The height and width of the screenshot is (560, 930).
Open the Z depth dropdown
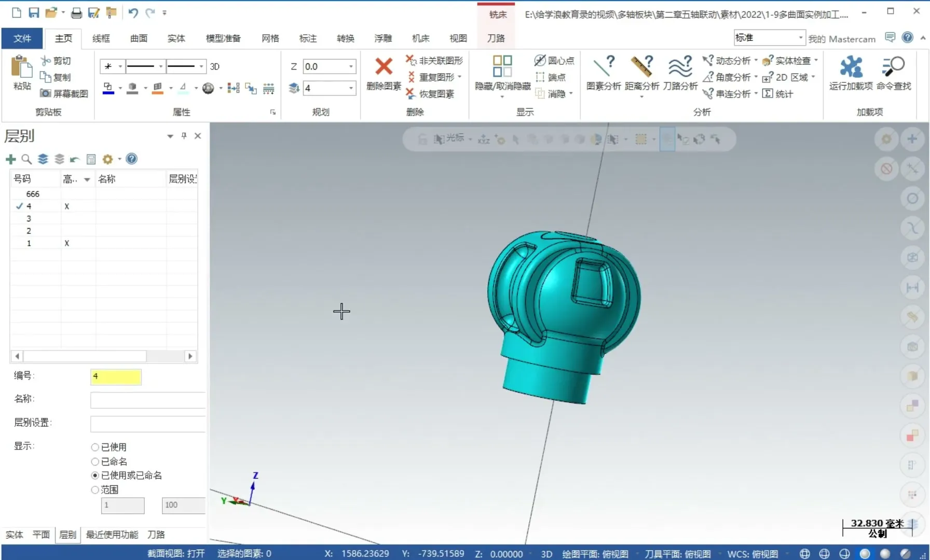click(352, 66)
